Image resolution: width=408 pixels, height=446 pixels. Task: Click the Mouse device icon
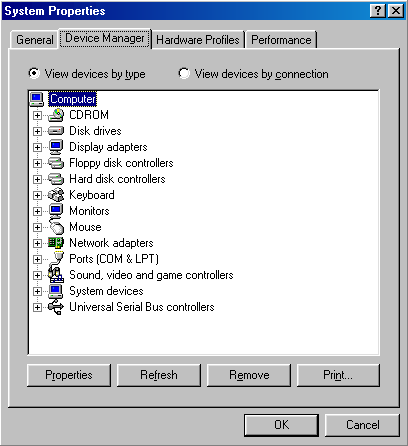(x=56, y=227)
